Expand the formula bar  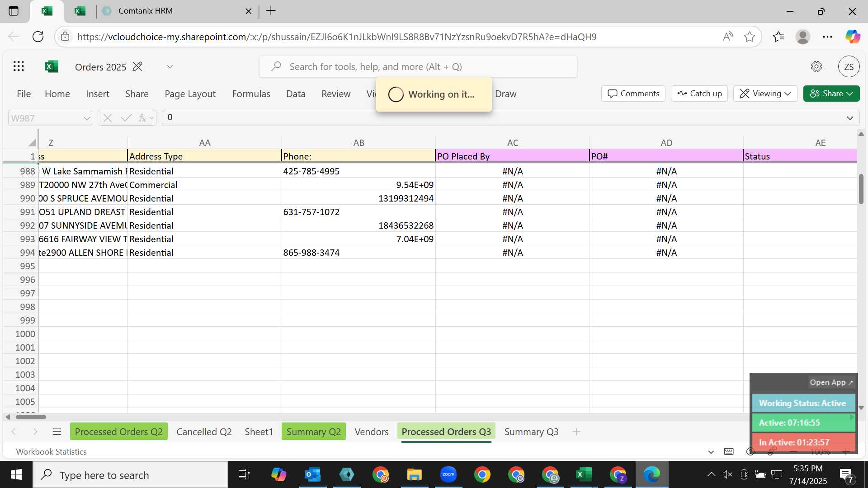[849, 118]
